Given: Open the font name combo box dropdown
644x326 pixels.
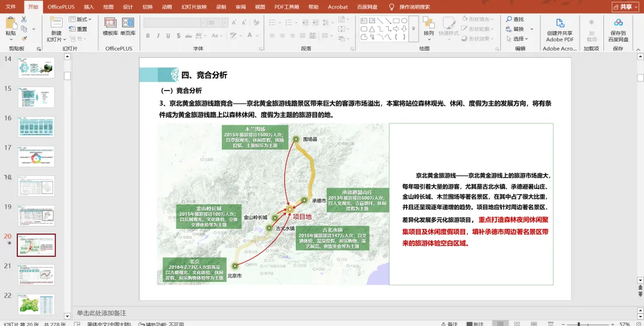Looking at the screenshot, I should click(203, 23).
